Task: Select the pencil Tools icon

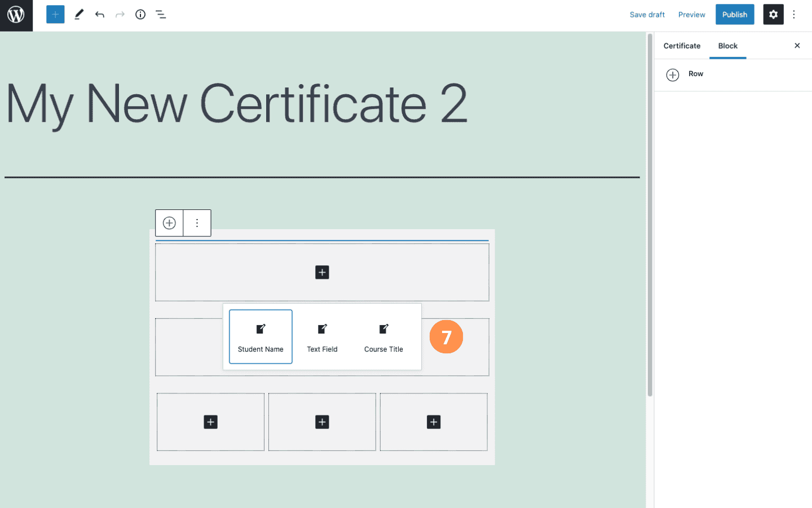Action: [79, 15]
